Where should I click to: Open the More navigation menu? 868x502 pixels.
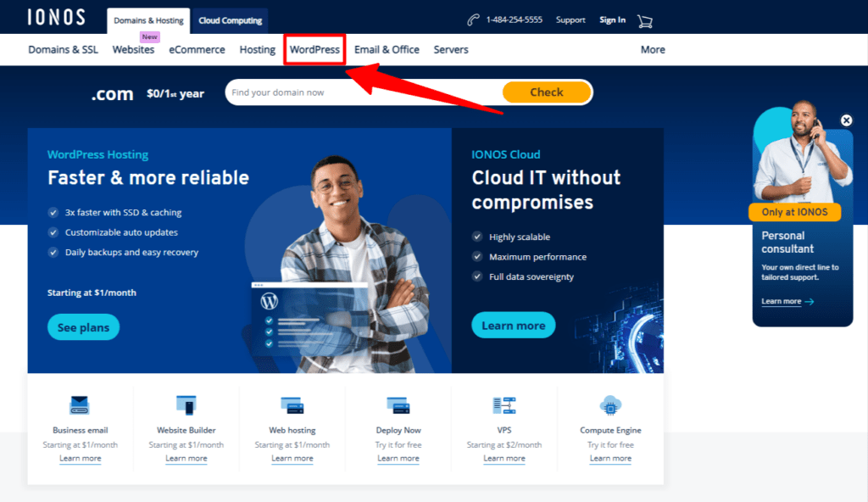(x=652, y=49)
